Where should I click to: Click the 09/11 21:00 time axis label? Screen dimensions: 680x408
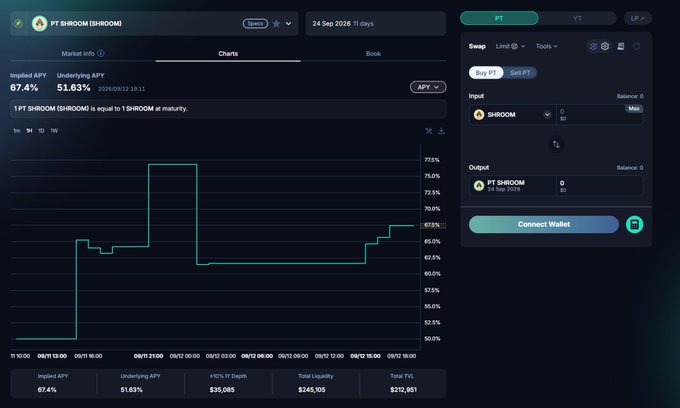[x=148, y=356]
